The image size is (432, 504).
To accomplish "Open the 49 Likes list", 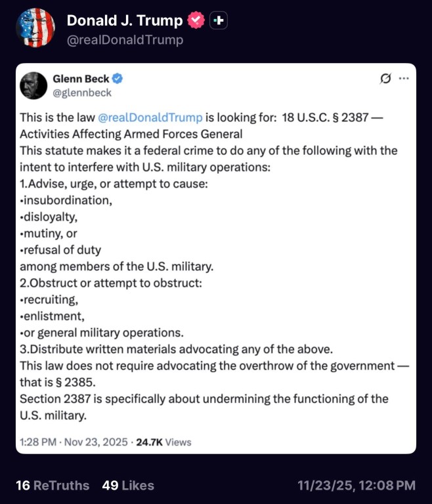I will (x=128, y=486).
